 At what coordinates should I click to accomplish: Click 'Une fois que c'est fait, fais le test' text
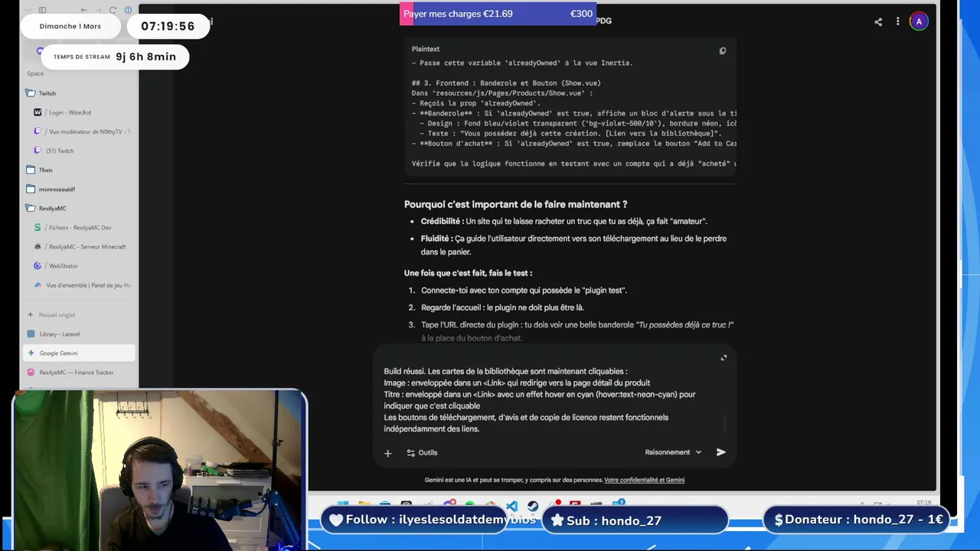tap(468, 273)
